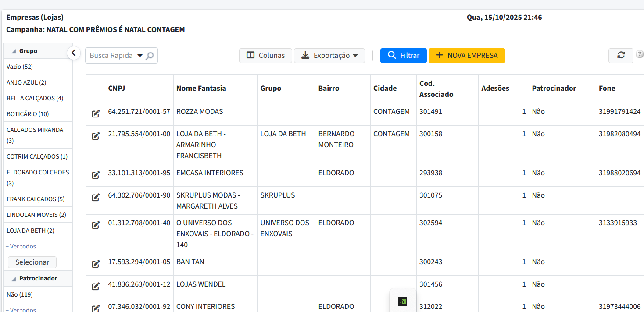Click '+ Ver todos' link under Grupo
The height and width of the screenshot is (312, 644).
click(21, 246)
